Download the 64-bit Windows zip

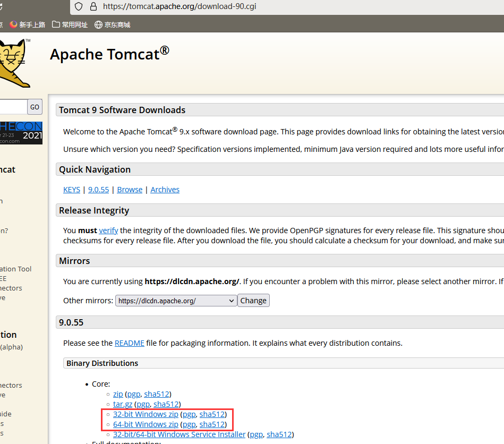point(146,424)
